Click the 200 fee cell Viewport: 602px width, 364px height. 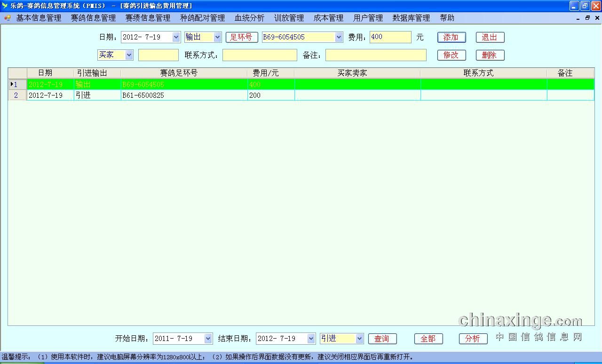click(x=271, y=95)
